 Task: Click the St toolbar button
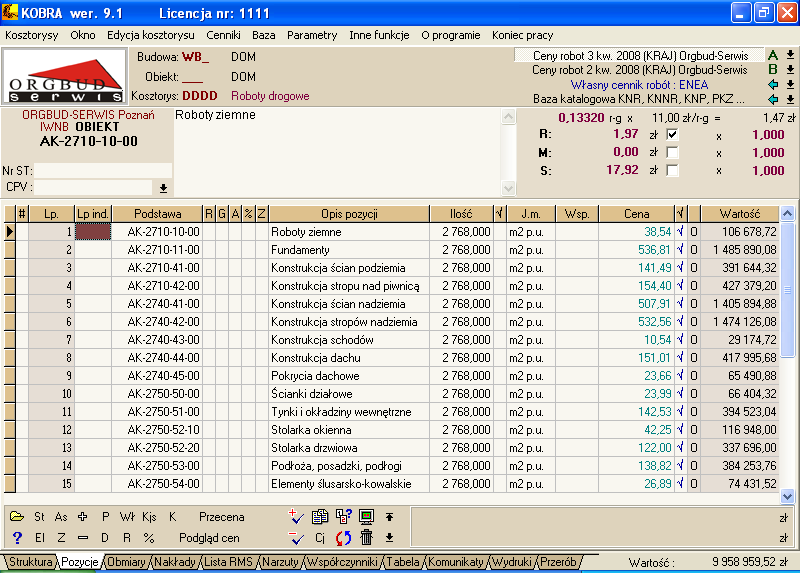pyautogui.click(x=39, y=517)
